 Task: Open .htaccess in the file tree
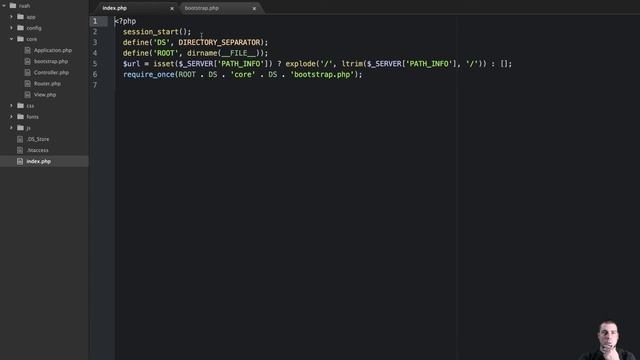(x=37, y=150)
